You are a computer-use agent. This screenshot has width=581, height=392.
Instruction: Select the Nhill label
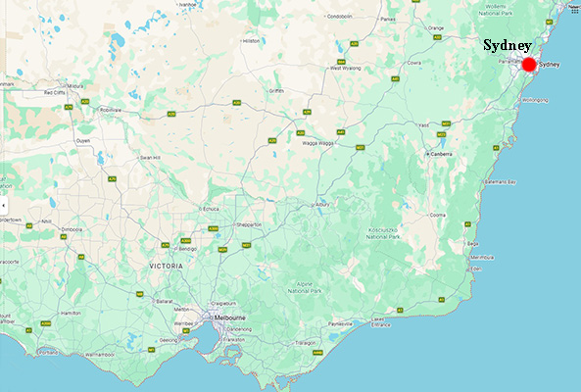coord(46,221)
